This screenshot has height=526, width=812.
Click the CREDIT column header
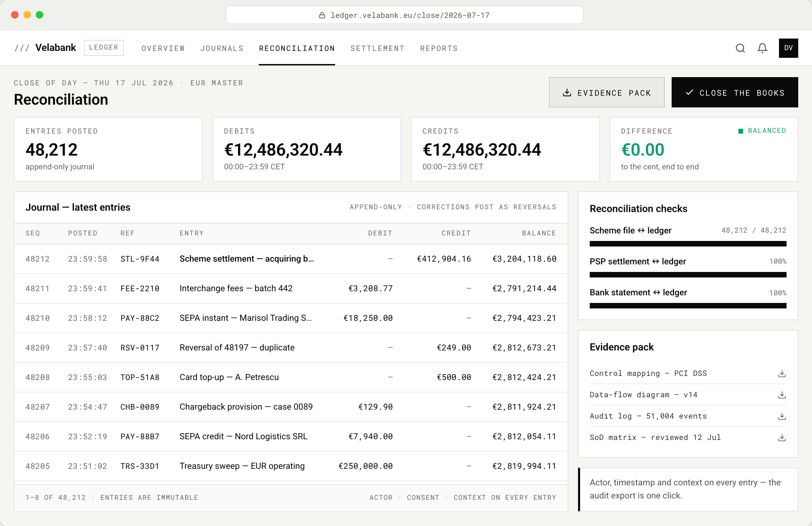[456, 233]
